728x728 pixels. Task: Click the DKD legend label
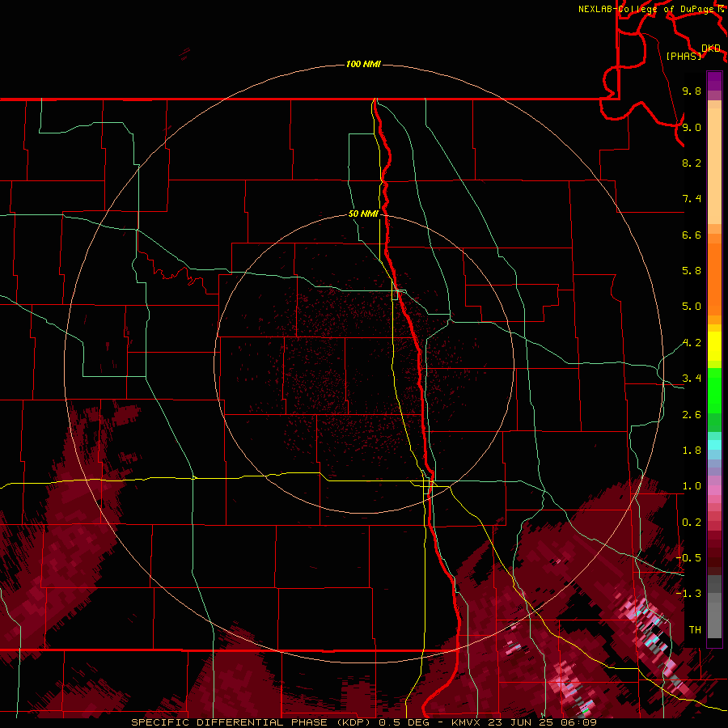coord(711,48)
